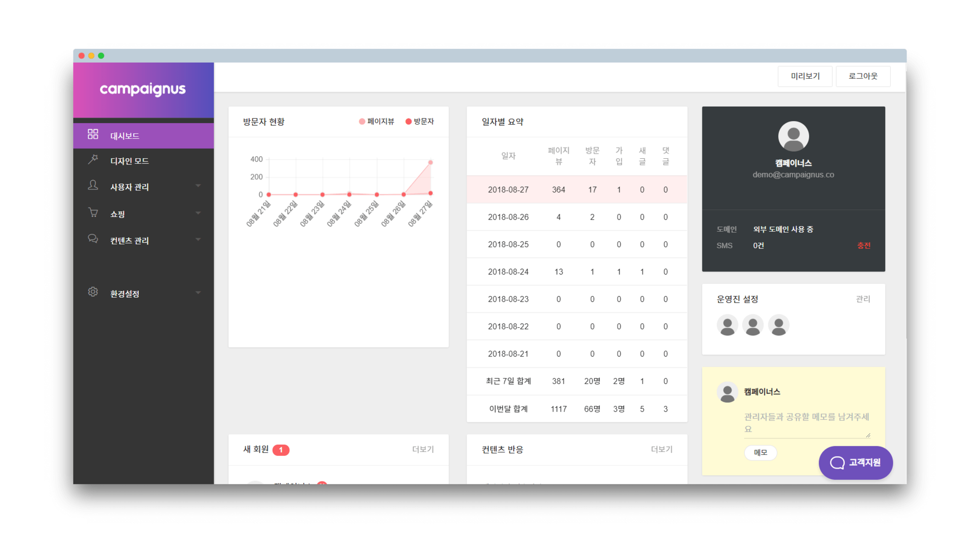The width and height of the screenshot is (980, 533).
Task: Expand the 컨텐츠 관리 menu arrow
Action: click(198, 239)
